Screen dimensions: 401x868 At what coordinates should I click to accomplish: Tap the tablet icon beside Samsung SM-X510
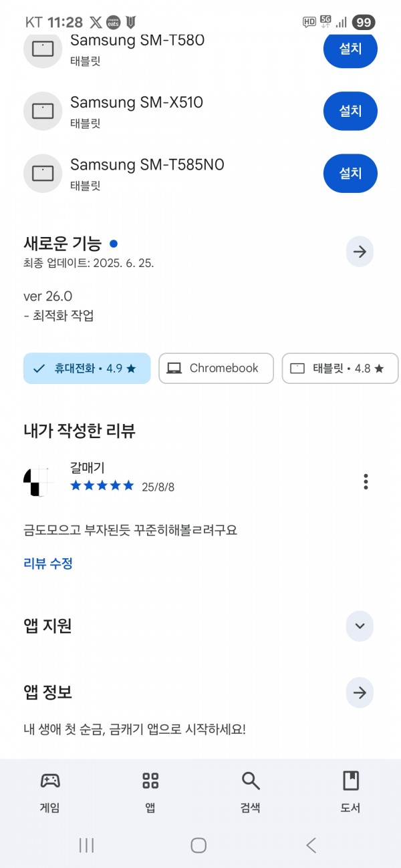(x=43, y=111)
